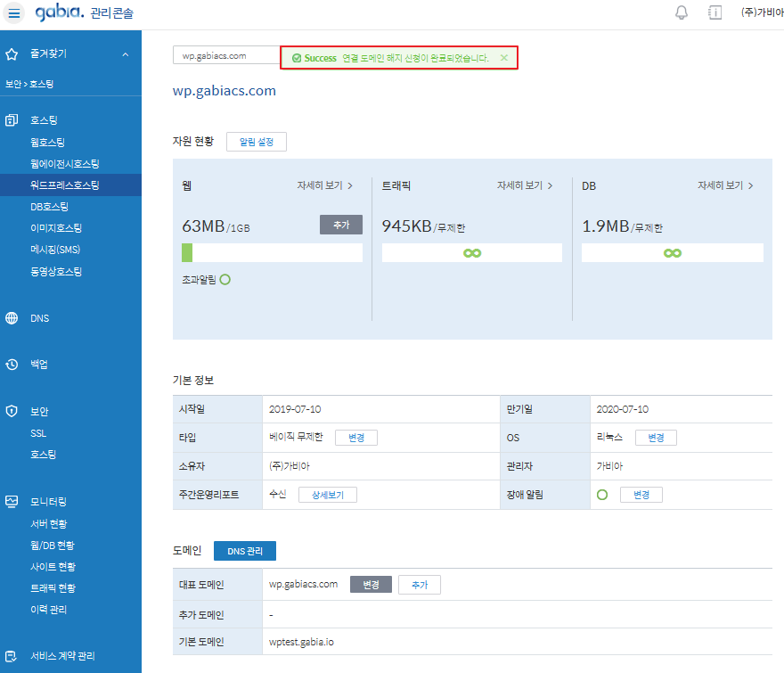Click the 백업 history clock icon
Screen dimensions: 784x673
12,365
